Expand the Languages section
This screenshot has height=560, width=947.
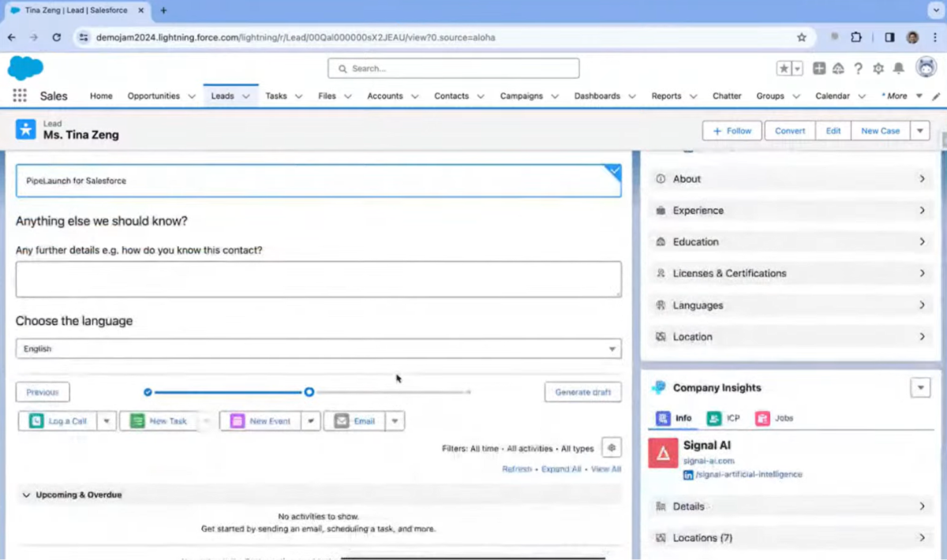(x=790, y=305)
